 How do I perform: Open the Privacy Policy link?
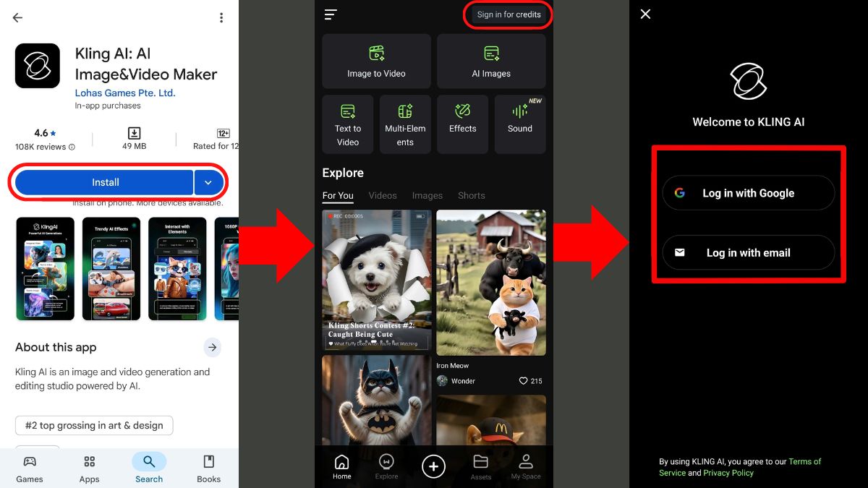pos(728,473)
